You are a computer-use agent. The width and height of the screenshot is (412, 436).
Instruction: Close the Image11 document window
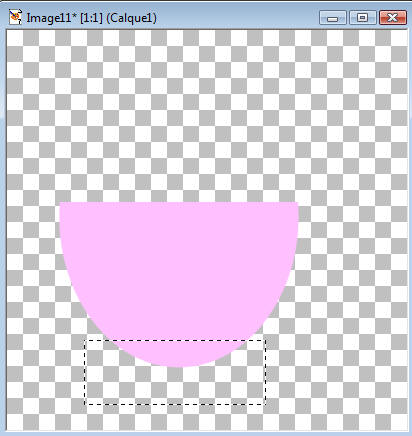pos(393,17)
